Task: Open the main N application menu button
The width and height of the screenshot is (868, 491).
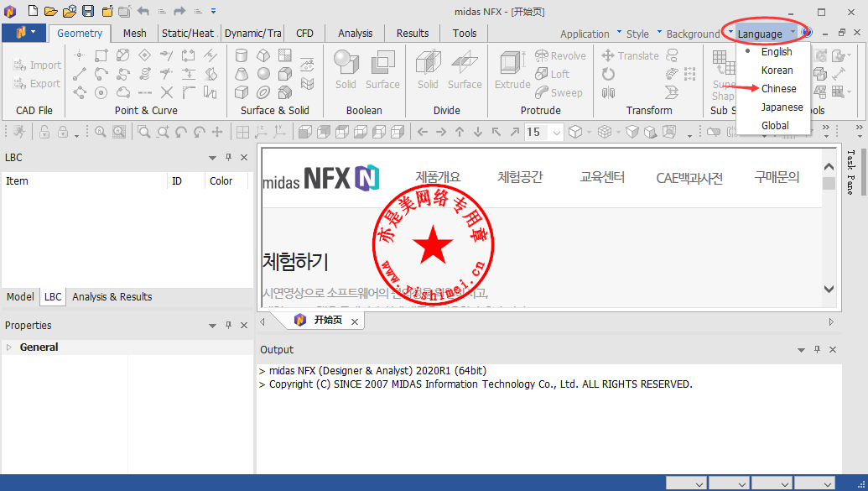Action: coord(23,33)
